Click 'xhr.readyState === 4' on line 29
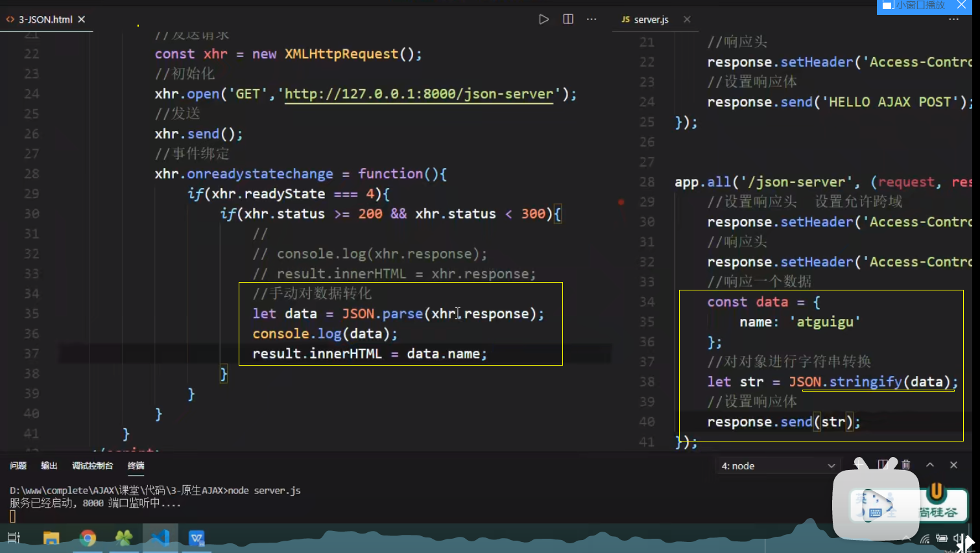The width and height of the screenshot is (980, 553). coord(293,194)
